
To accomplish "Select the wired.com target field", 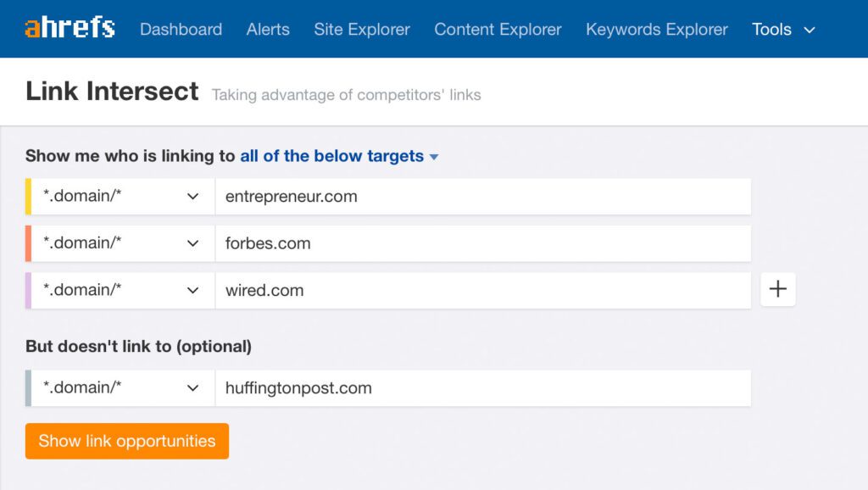I will click(482, 290).
